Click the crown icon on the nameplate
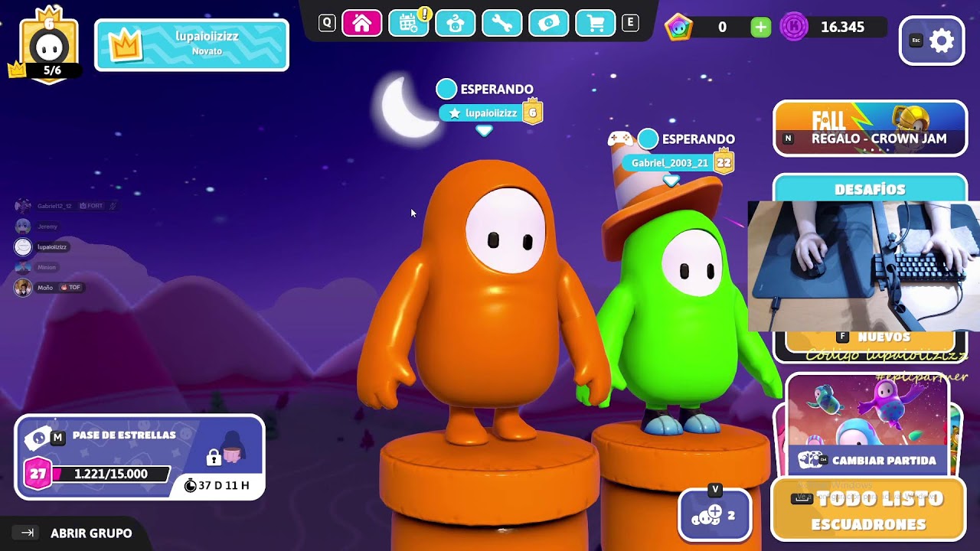 click(126, 45)
